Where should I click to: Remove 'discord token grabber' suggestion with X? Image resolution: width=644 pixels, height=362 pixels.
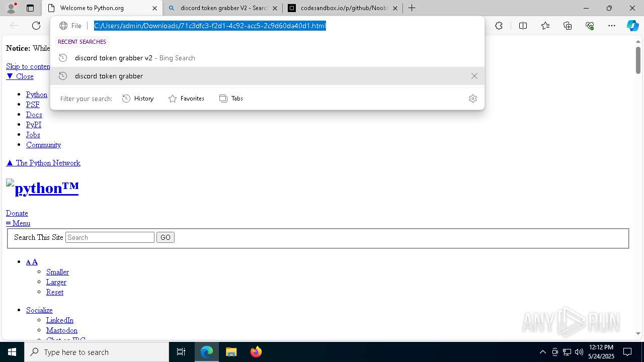click(x=474, y=76)
